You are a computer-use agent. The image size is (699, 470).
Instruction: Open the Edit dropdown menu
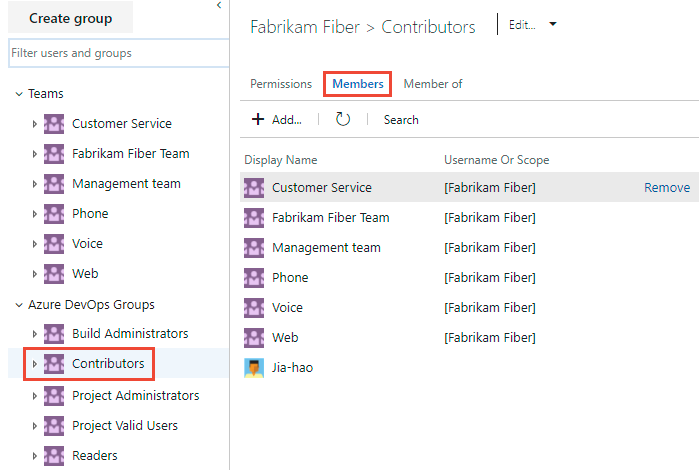pos(553,25)
